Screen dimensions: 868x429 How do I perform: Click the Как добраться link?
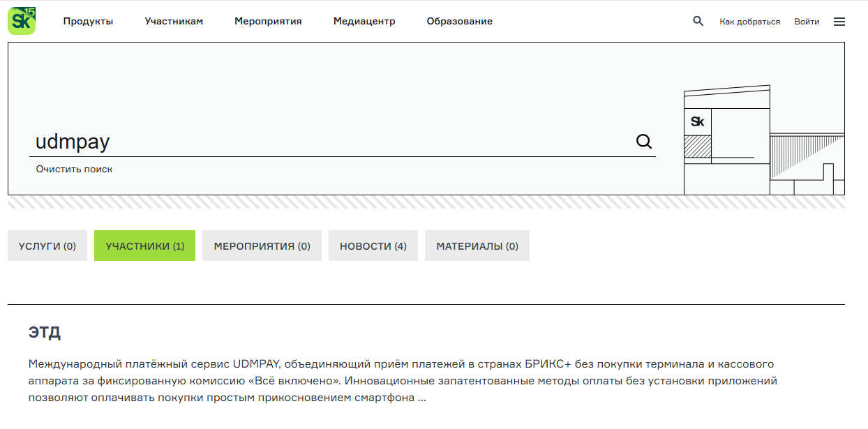(749, 22)
